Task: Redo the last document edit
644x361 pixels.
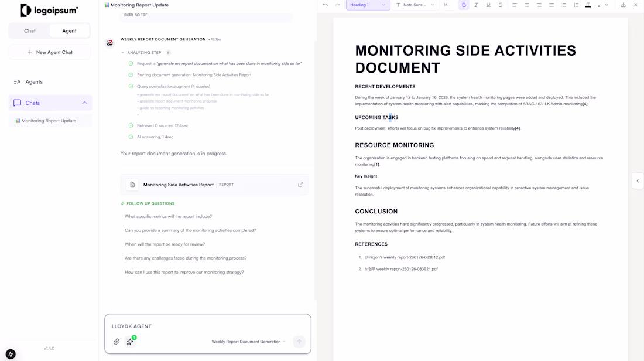Action: 338,5
